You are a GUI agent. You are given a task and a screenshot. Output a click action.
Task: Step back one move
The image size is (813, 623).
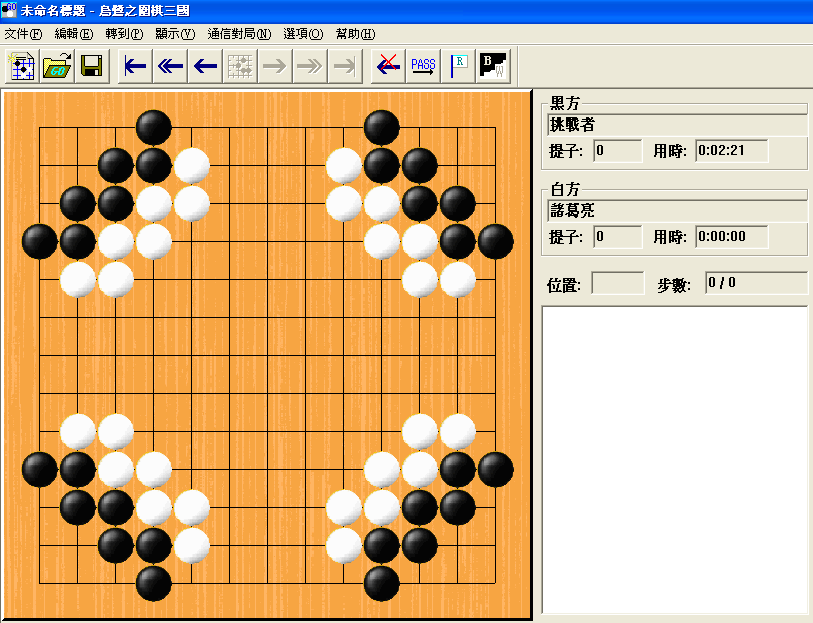click(205, 66)
